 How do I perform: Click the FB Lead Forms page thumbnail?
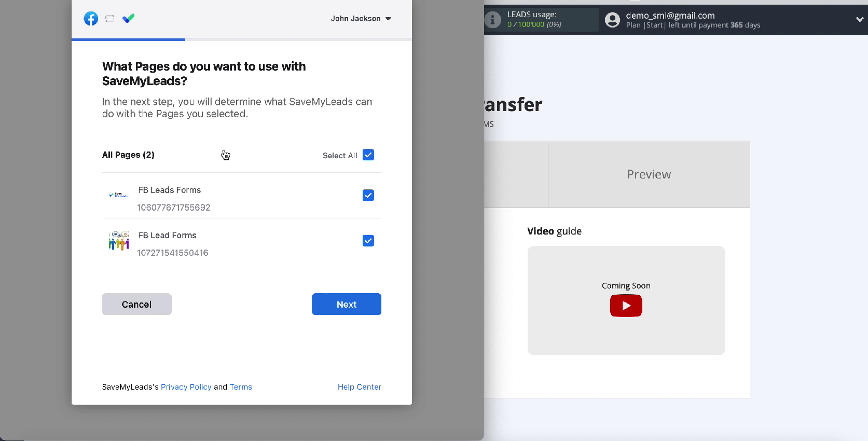click(x=119, y=241)
